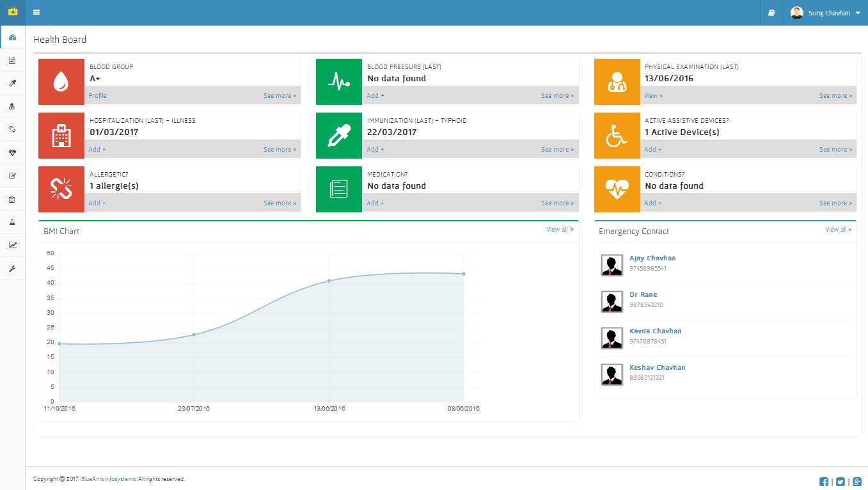The height and width of the screenshot is (490, 868).
Task: Click See more under Allergic
Action: pos(280,203)
